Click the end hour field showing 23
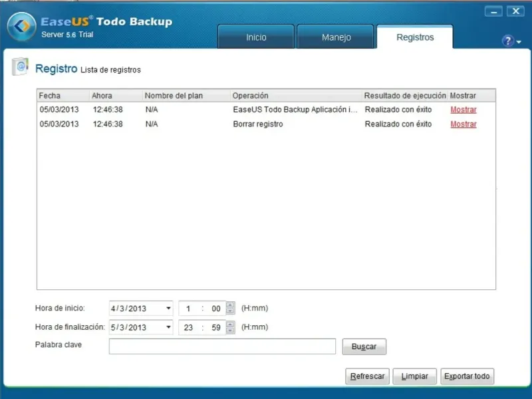The image size is (532, 399). click(x=188, y=327)
